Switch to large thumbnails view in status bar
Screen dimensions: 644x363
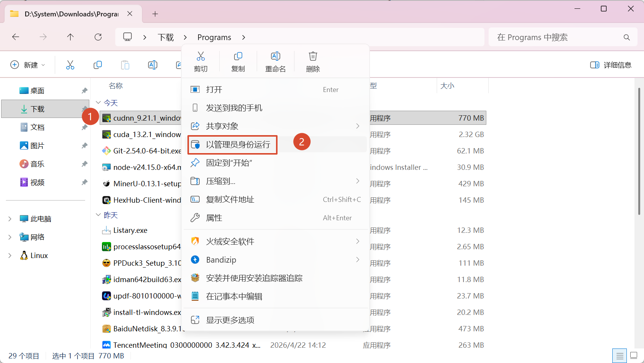[634, 356]
